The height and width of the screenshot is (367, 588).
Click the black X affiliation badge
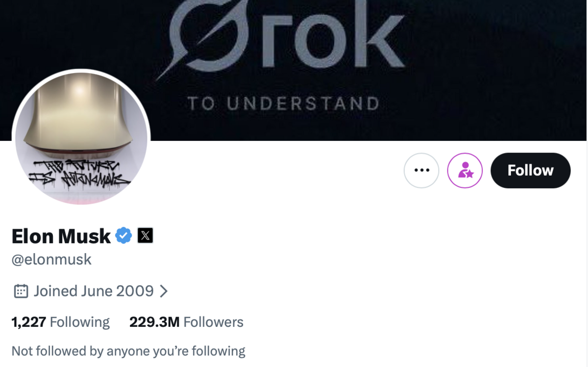tap(145, 236)
